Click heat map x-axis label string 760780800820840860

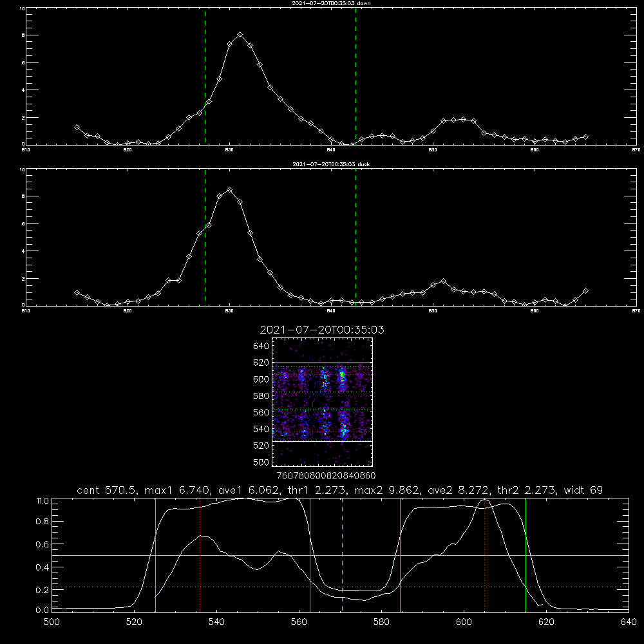click(x=326, y=475)
